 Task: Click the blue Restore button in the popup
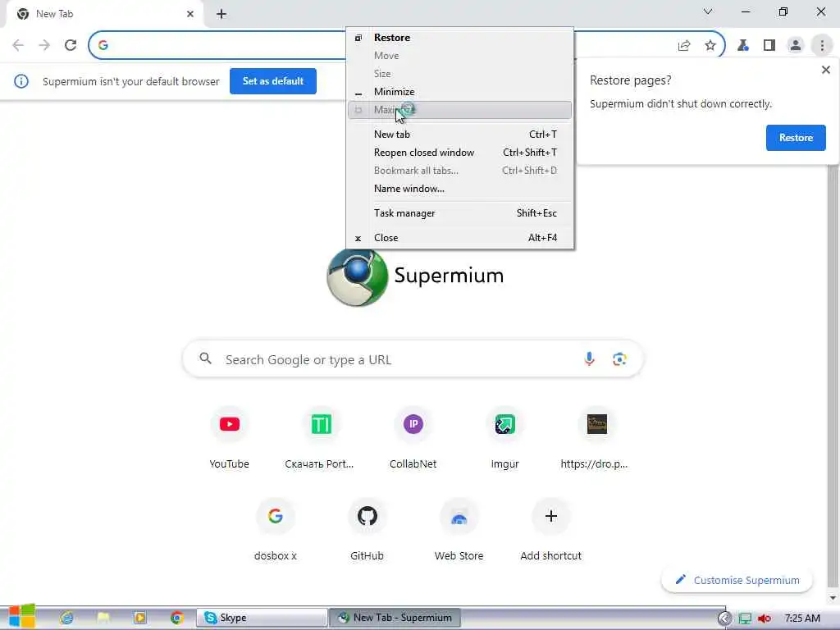click(796, 138)
